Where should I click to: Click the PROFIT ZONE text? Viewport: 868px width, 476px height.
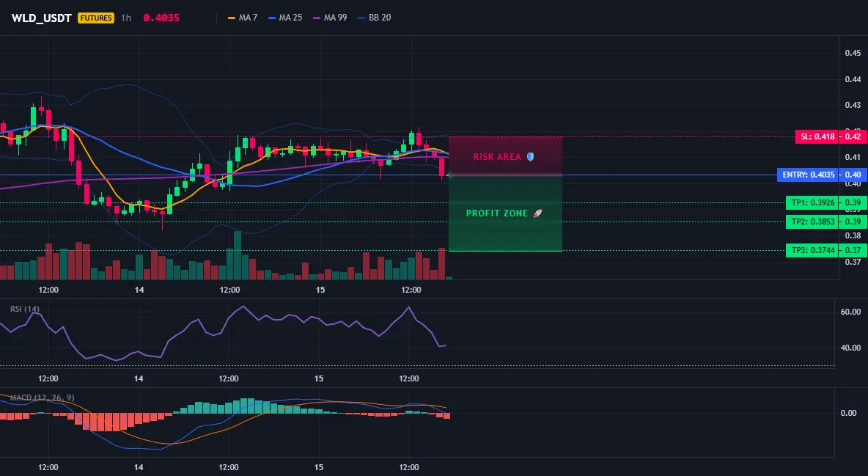[497, 213]
